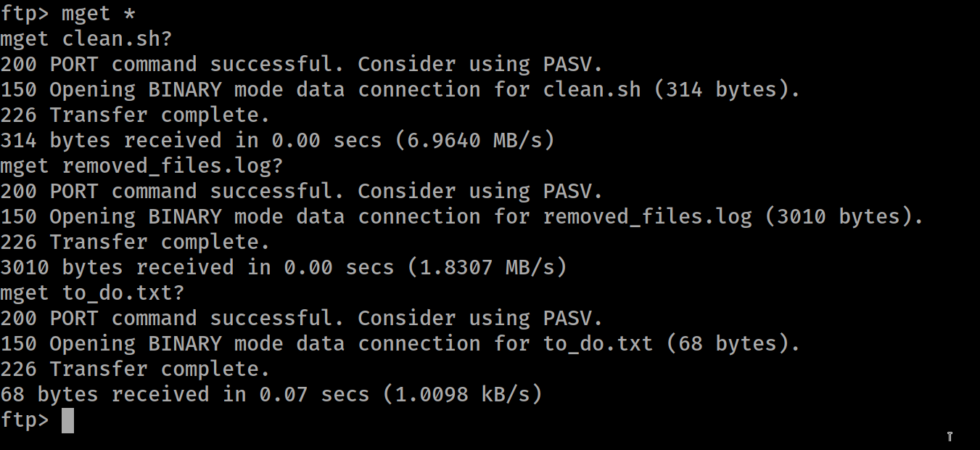
Task: Click the "mget removed_files.log?" prompt line
Action: [141, 165]
